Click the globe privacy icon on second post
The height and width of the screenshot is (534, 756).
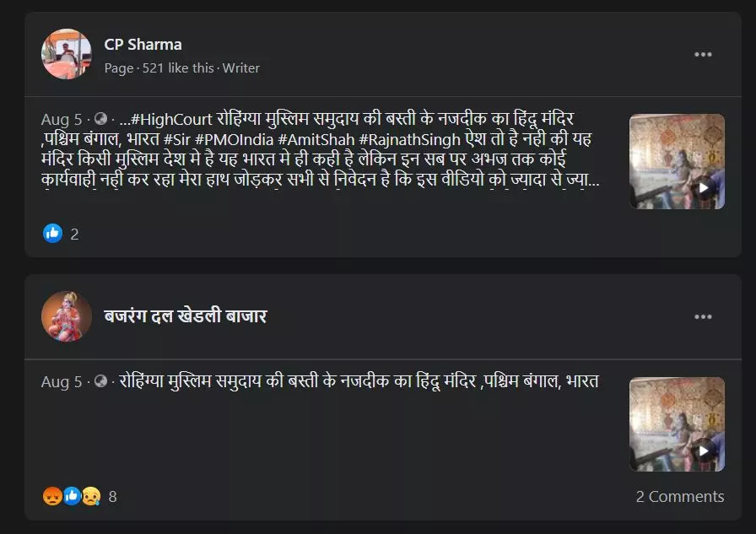[100, 381]
